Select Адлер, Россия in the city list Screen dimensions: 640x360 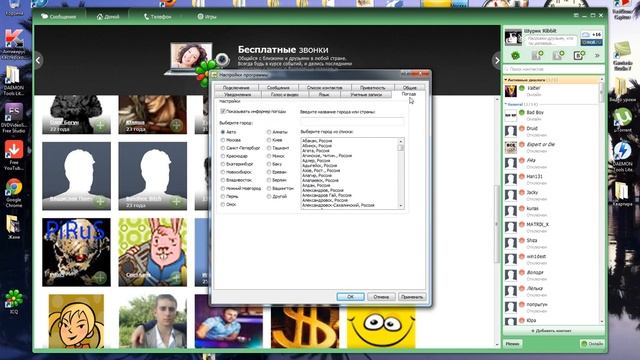(x=316, y=160)
